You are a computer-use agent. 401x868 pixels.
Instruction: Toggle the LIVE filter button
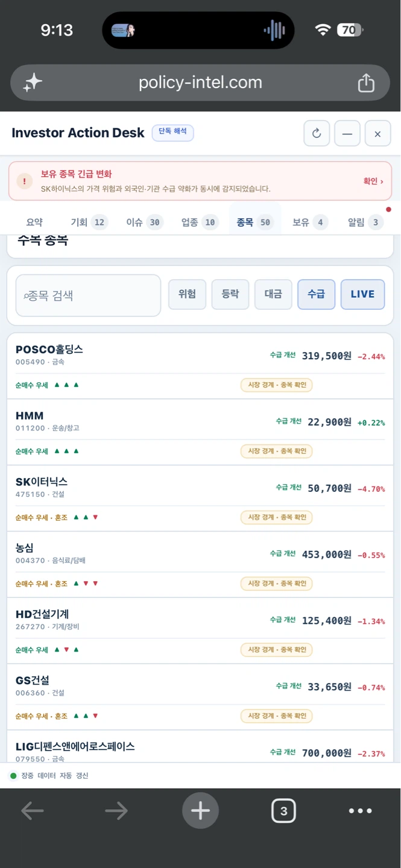(x=362, y=294)
